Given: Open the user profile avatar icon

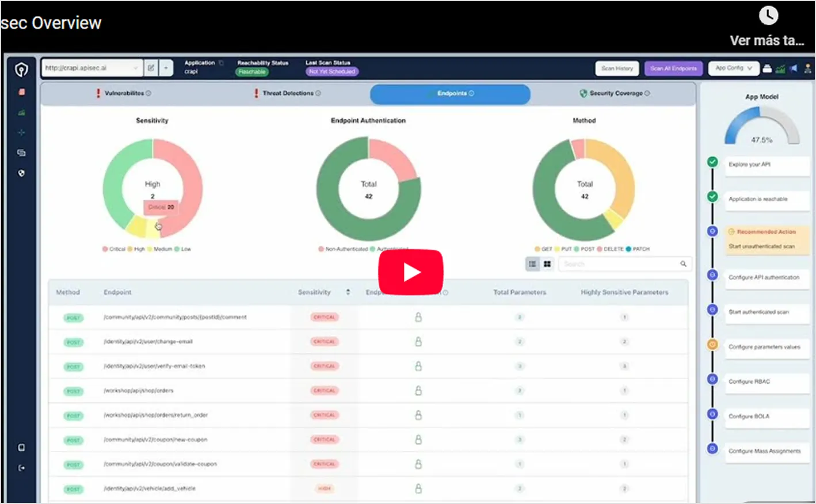Looking at the screenshot, I should (808, 68).
